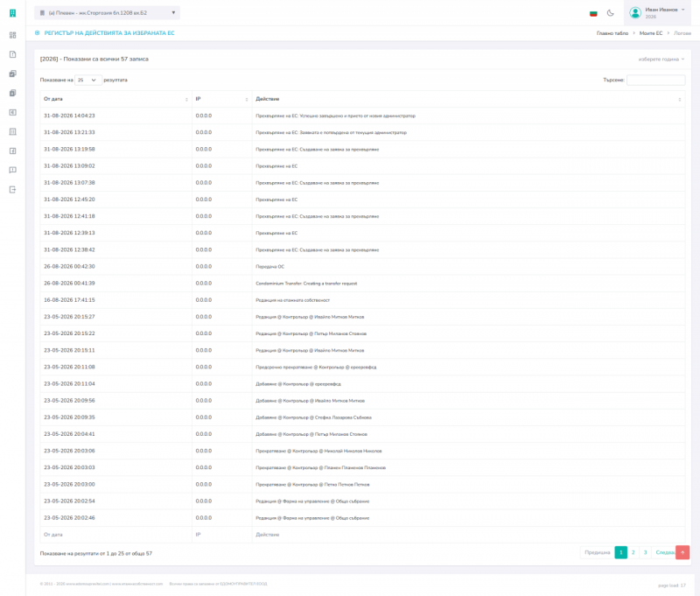Click the plus icon beside the page title
Image resolution: width=700 pixels, height=596 pixels.
(x=37, y=33)
